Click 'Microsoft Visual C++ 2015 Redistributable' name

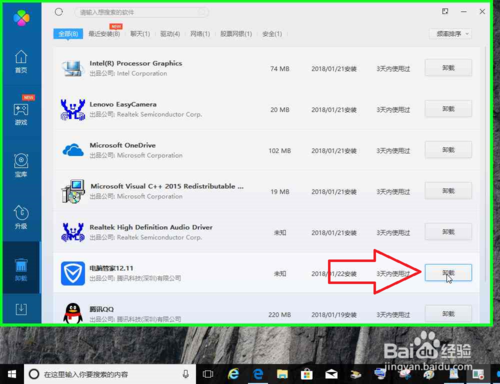click(167, 186)
